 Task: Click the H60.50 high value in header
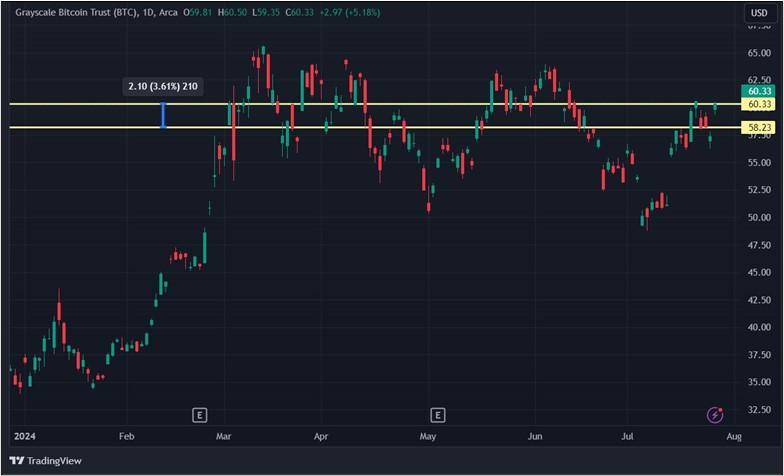coord(232,12)
